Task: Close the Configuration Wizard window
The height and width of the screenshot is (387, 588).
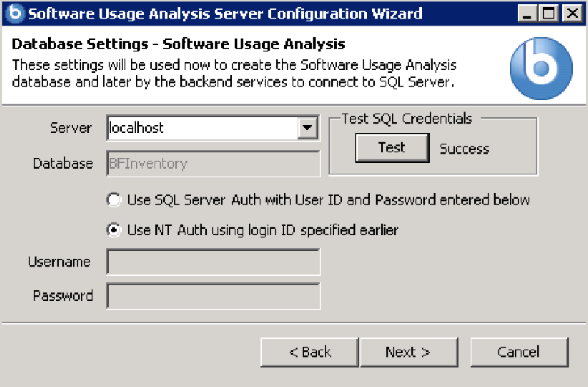Action: click(x=570, y=13)
